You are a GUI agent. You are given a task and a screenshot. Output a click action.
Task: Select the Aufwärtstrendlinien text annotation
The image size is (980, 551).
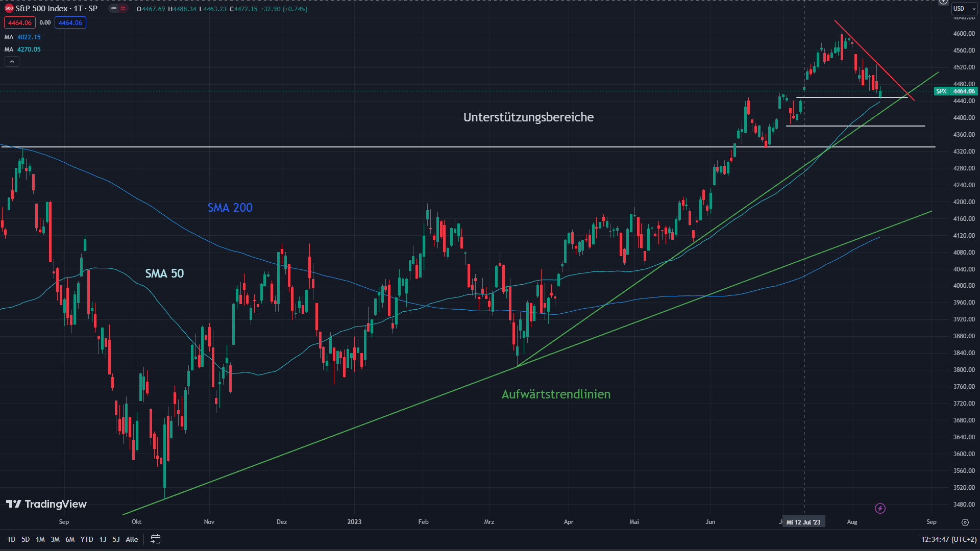(x=556, y=394)
